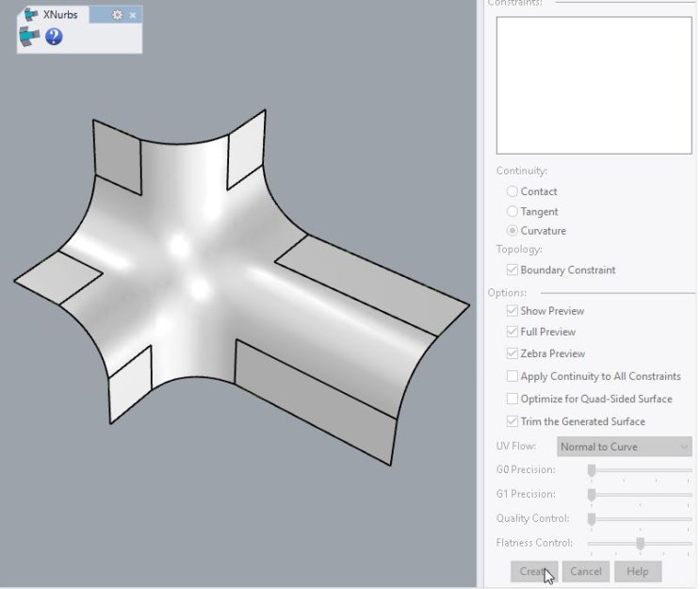
Task: Click the XNurbs surface tool icon
Action: [x=29, y=37]
